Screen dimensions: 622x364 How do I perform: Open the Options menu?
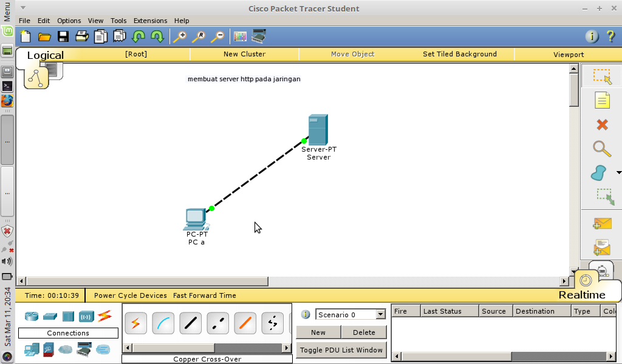(x=69, y=20)
